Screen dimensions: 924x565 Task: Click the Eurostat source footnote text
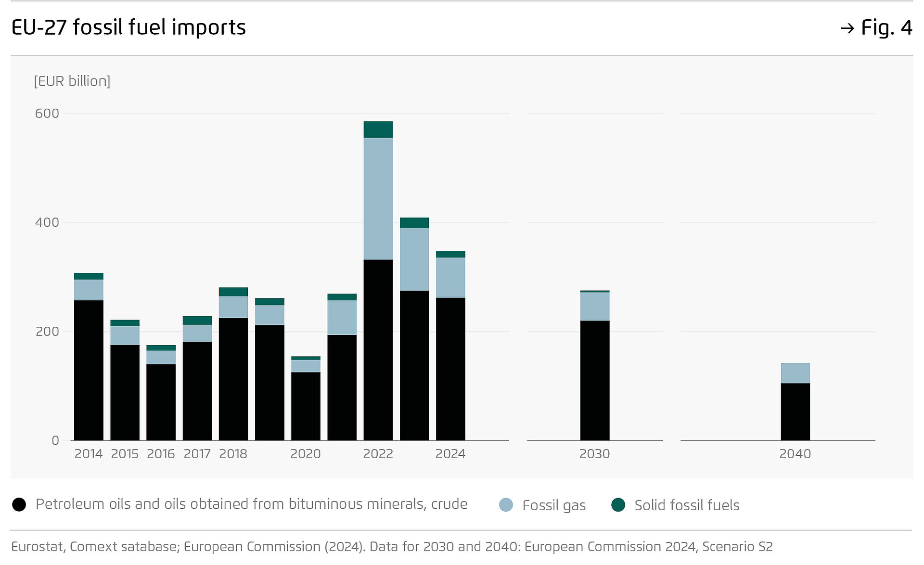pyautogui.click(x=391, y=547)
